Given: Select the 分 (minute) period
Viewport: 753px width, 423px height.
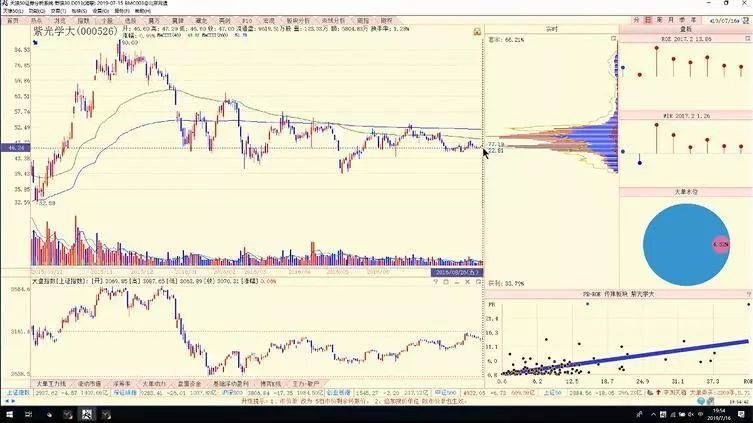Looking at the screenshot, I should [x=636, y=20].
